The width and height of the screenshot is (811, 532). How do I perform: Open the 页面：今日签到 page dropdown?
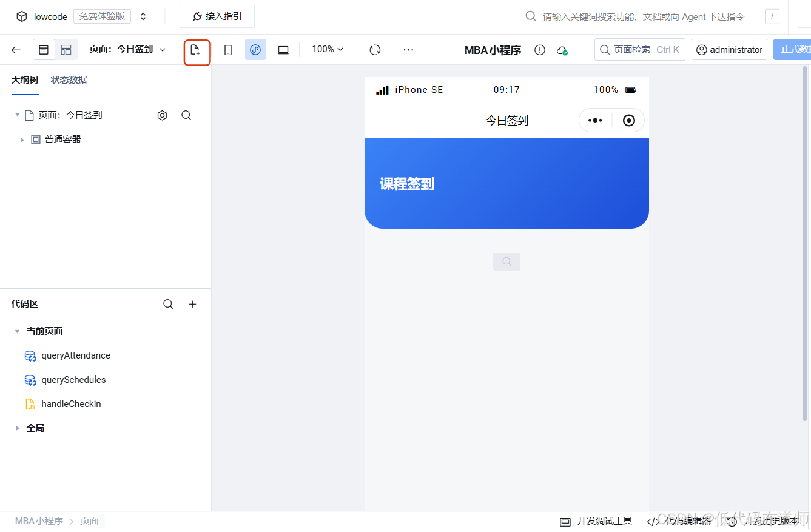[127, 49]
